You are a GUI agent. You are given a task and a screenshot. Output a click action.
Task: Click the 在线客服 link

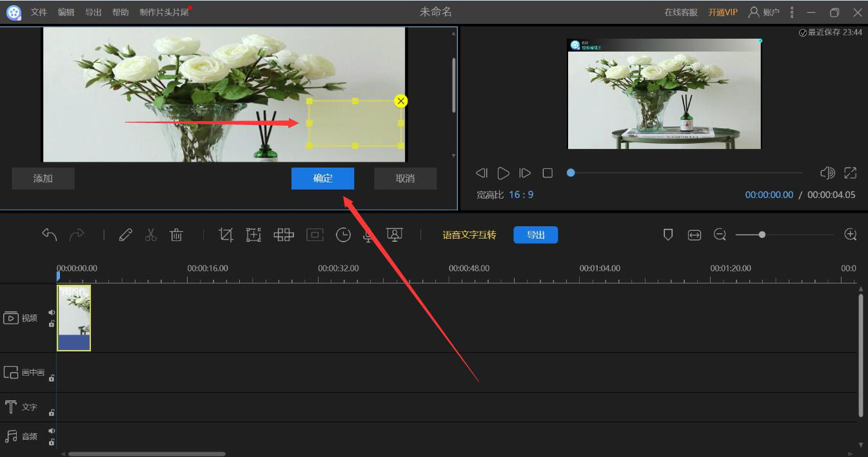681,12
